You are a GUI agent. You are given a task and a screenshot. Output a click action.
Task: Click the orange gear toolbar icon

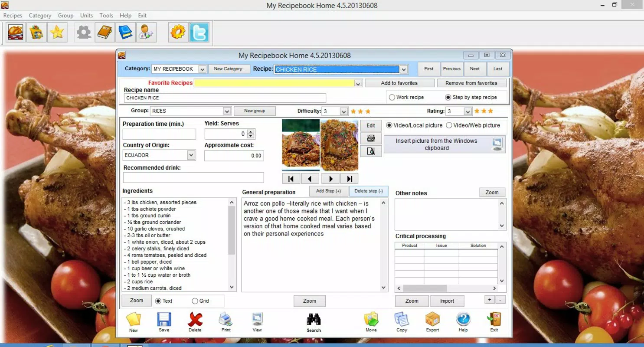(x=178, y=33)
